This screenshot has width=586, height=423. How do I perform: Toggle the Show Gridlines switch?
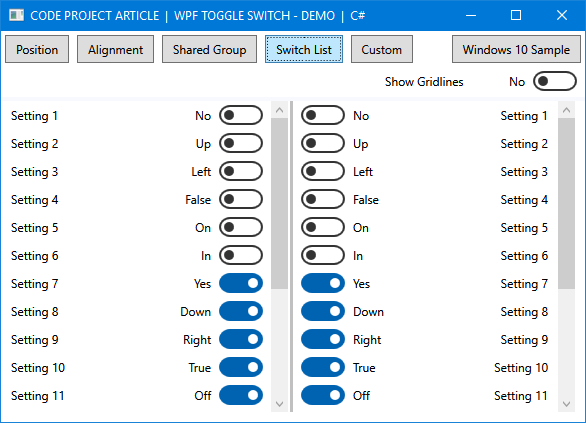(x=555, y=81)
